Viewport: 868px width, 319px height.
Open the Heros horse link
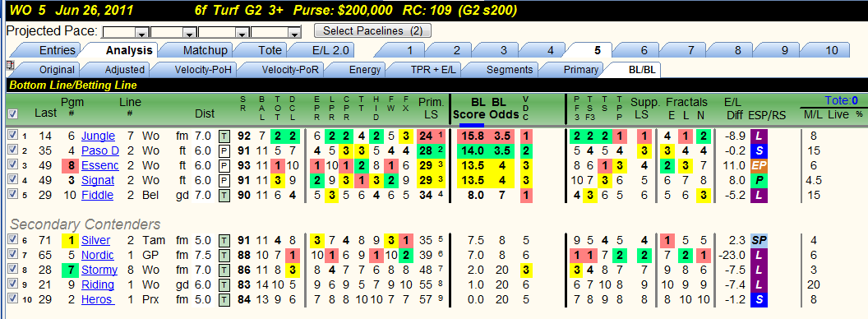coord(97,299)
